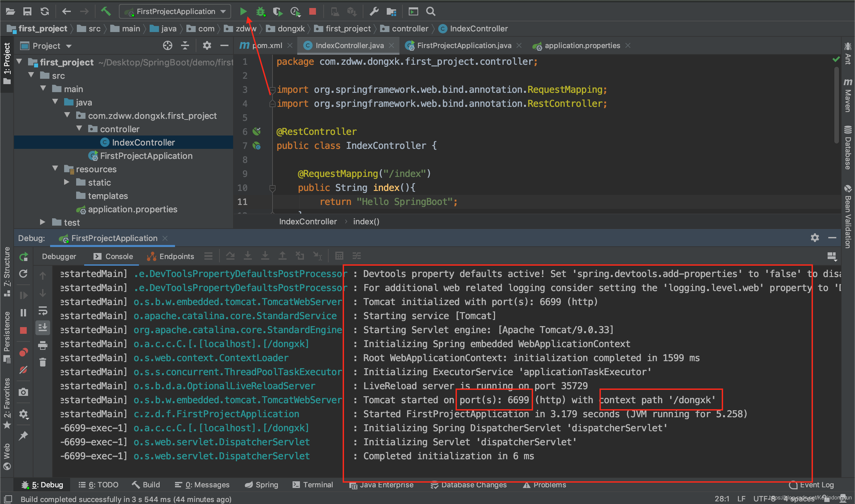Select FirstProjectApplication in project tree
The height and width of the screenshot is (504, 855).
(146, 156)
